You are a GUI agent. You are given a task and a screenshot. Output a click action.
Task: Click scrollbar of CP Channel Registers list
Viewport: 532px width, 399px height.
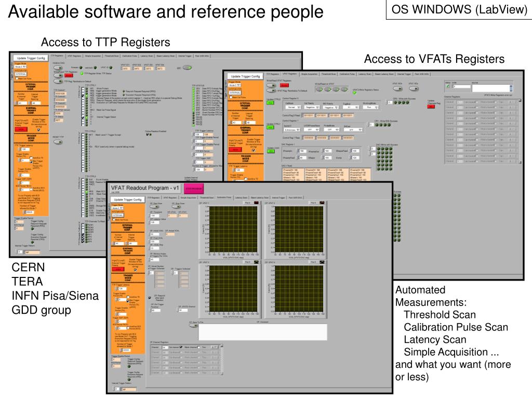click(x=222, y=360)
